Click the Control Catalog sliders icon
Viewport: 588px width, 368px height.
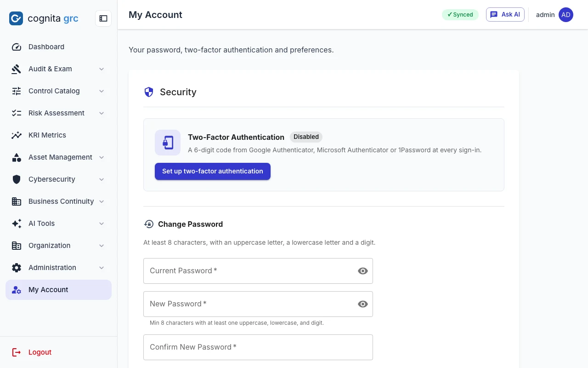pos(17,91)
